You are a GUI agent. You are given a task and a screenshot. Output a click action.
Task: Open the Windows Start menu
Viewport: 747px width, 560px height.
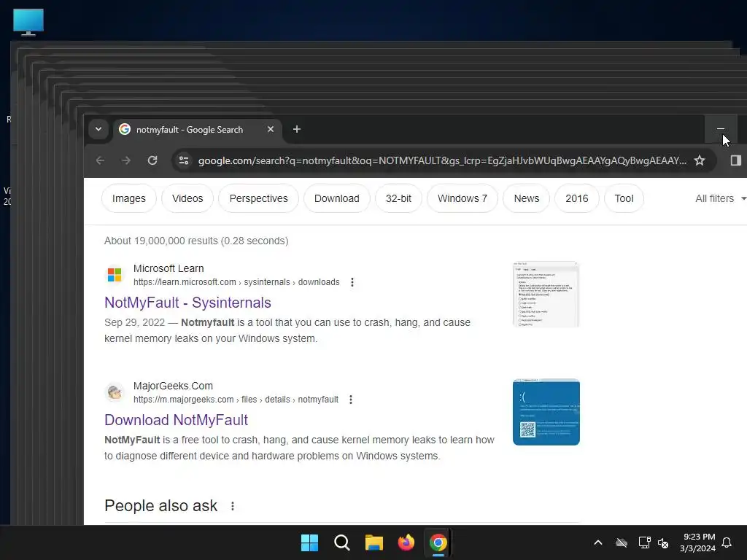[x=309, y=542]
